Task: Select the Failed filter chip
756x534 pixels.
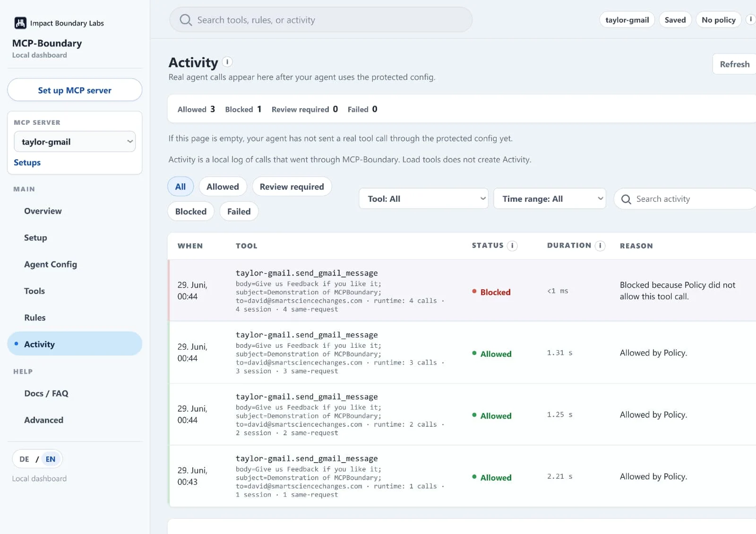Action: [x=239, y=211]
